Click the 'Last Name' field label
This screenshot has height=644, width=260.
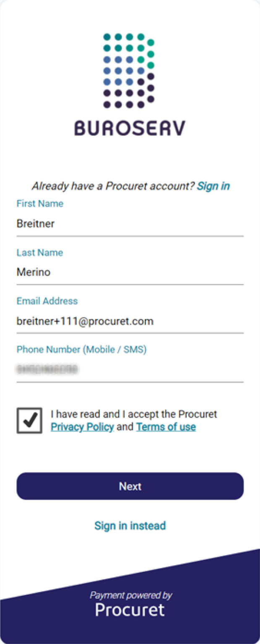tap(39, 252)
